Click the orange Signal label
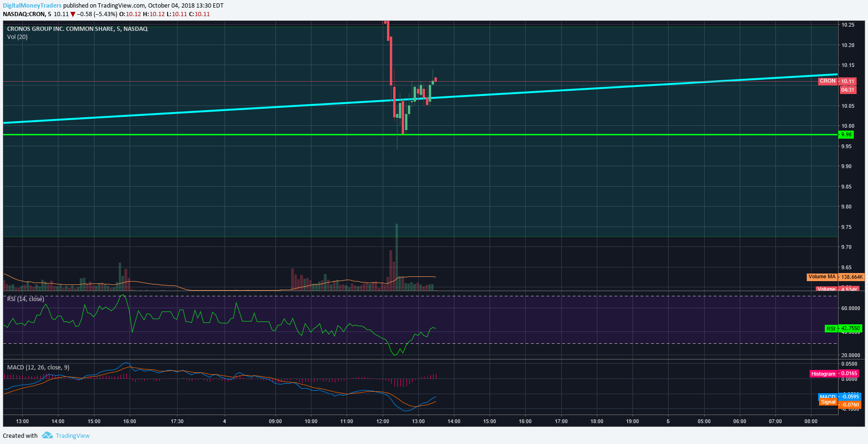This screenshot has width=868, height=444. pos(828,402)
